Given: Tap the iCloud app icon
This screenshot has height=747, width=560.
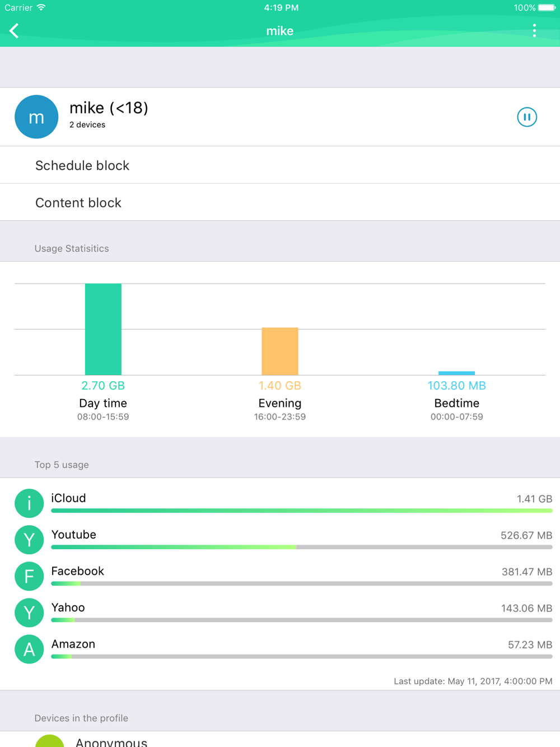Looking at the screenshot, I should pos(29,503).
